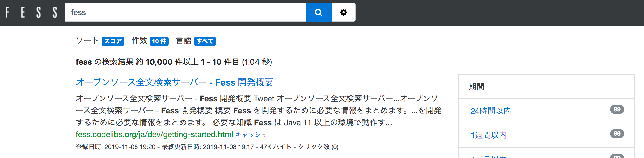Filter results by 24時間以内
The image size is (644, 158).
pos(490,111)
